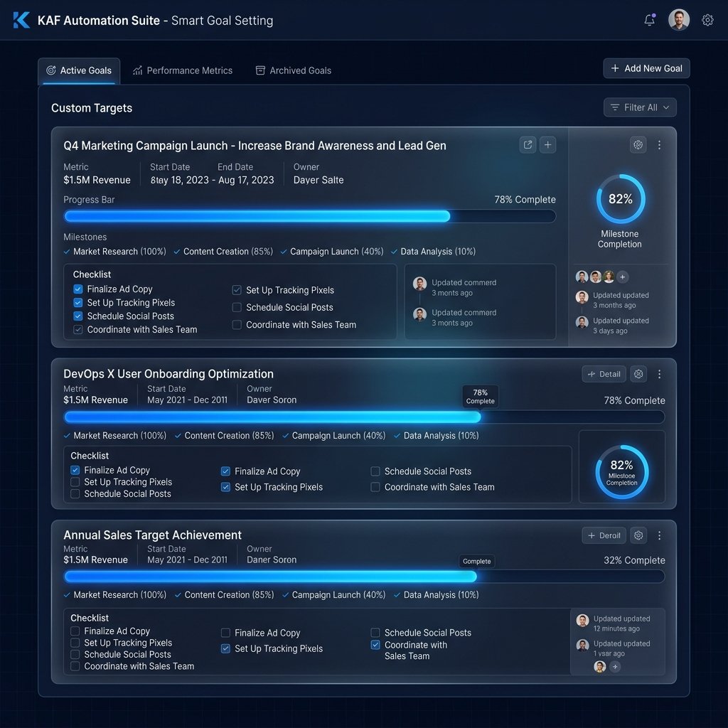Click the KAF logo icon
This screenshot has width=728, height=728.
[21, 20]
